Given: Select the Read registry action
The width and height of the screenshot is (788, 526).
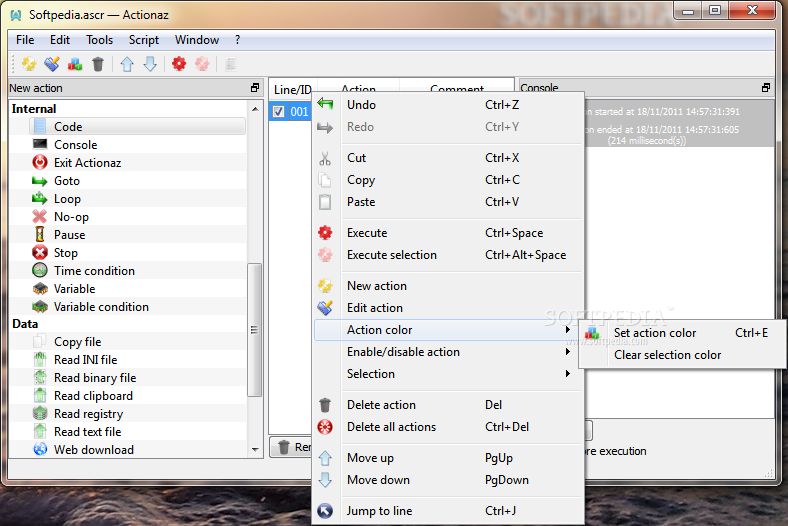Looking at the screenshot, I should [137, 414].
